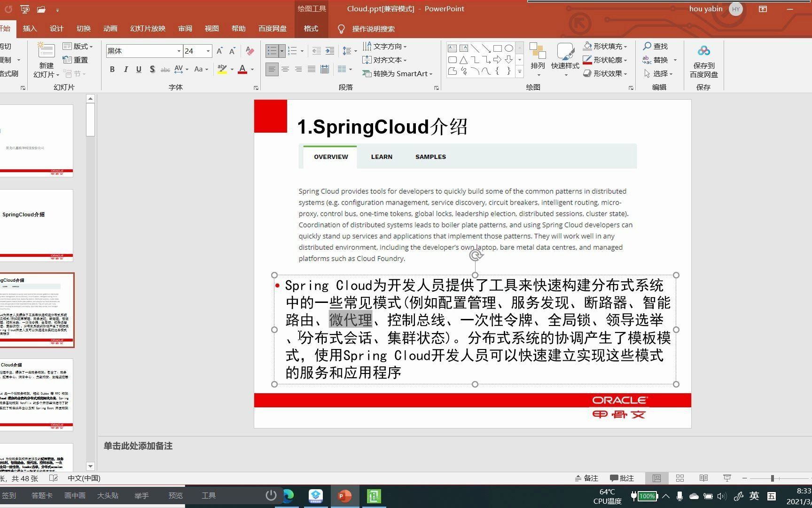Open the Transitions ribbon tab

(x=84, y=29)
